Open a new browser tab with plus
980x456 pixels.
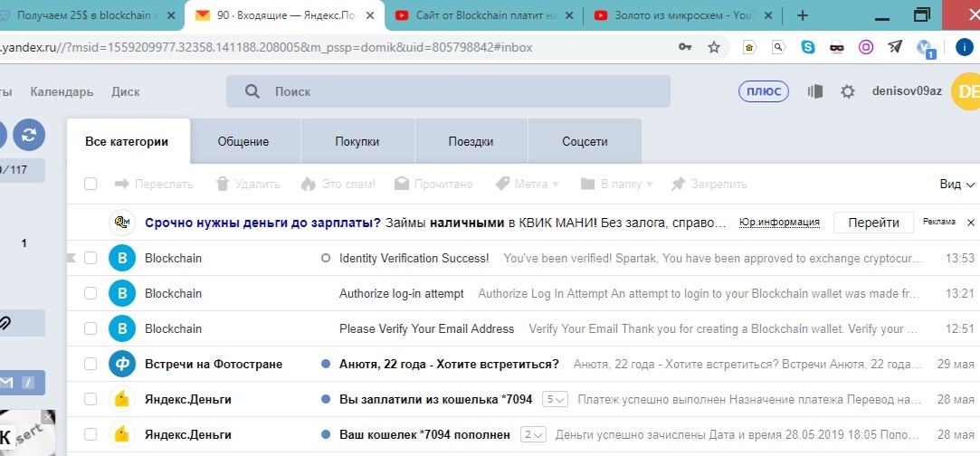point(804,15)
